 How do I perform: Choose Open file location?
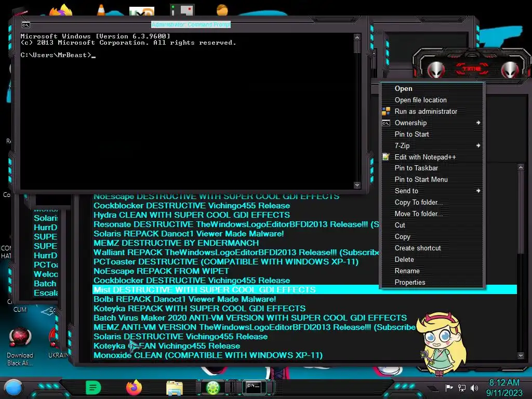[x=432, y=100]
